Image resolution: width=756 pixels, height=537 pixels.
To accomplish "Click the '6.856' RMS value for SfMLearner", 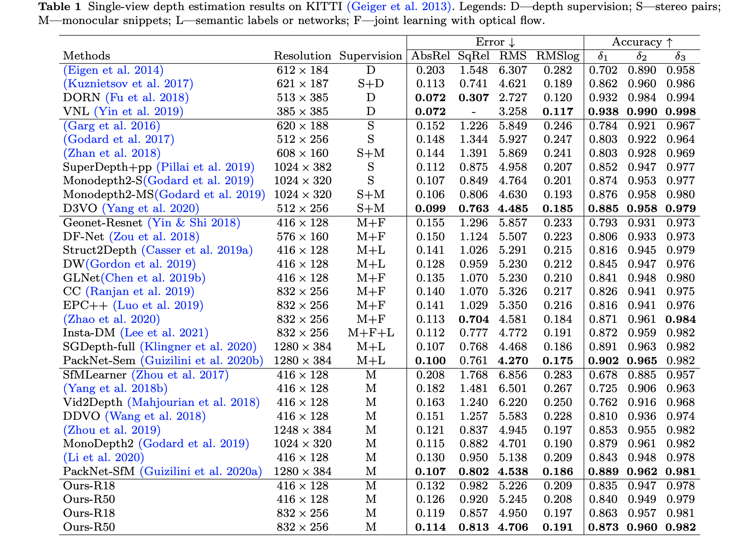I will (x=513, y=375).
